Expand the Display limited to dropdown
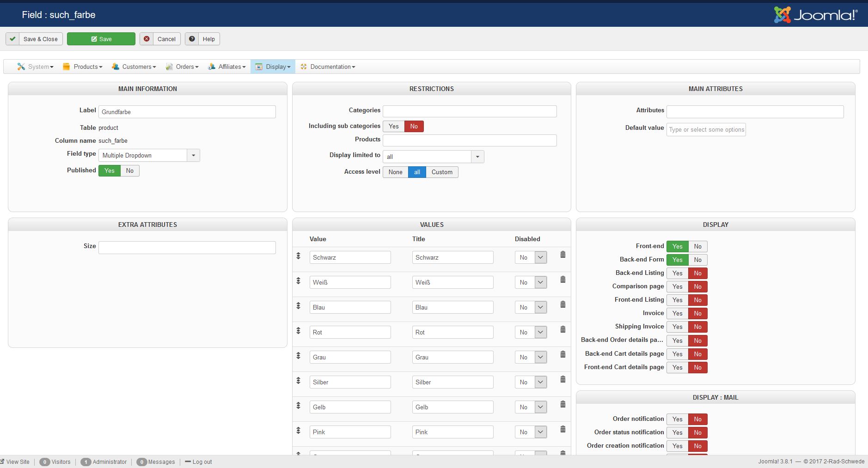The image size is (868, 468). coord(433,157)
